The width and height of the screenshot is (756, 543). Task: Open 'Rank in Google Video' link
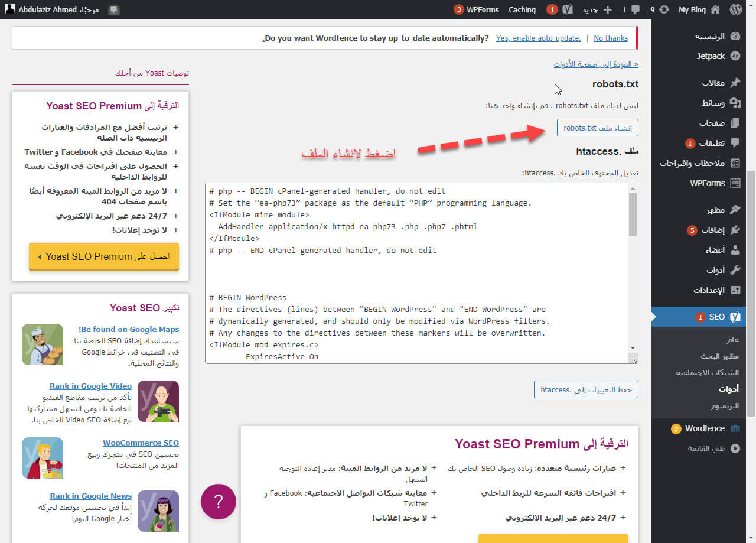90,386
